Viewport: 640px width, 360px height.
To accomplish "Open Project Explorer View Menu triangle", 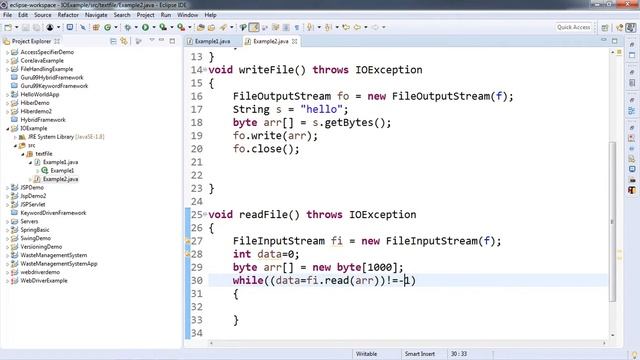I will pyautogui.click(x=151, y=40).
